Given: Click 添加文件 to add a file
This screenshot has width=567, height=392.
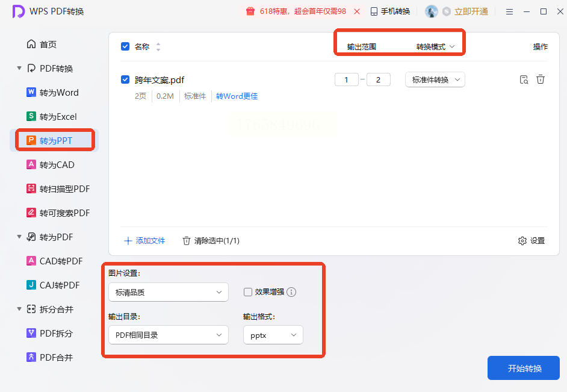Looking at the screenshot, I should click(x=144, y=241).
